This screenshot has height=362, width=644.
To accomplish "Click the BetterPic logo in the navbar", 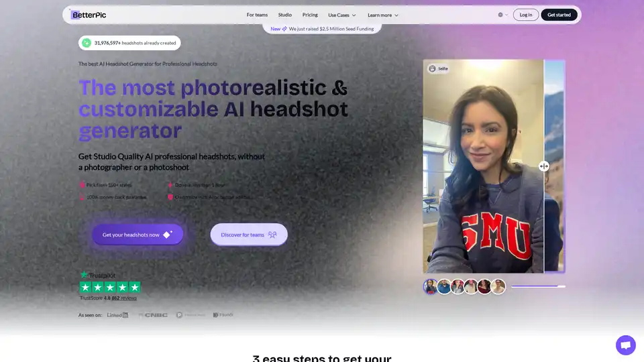I will tap(90, 15).
